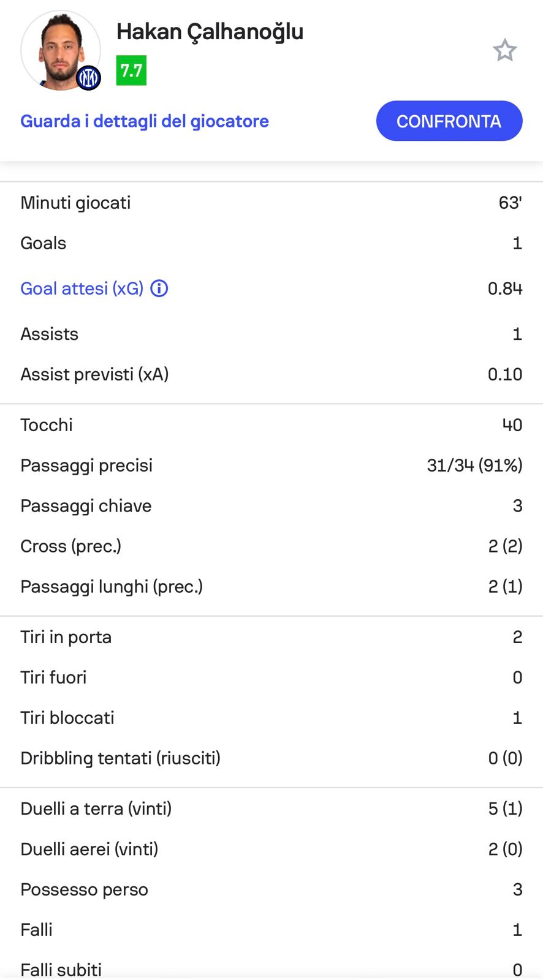This screenshot has height=980, width=543.
Task: Select the Passaggi precisi stat row
Action: tap(271, 466)
